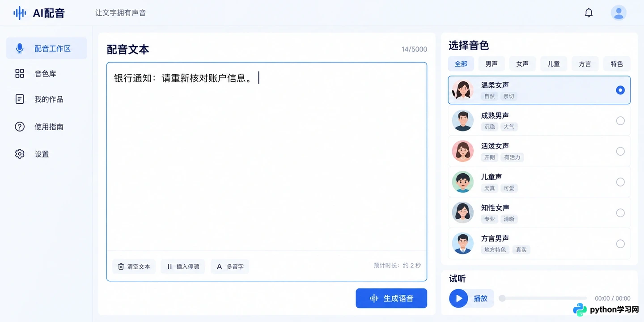The image size is (644, 322).
Task: Open 音色库 in the sidebar
Action: click(47, 73)
